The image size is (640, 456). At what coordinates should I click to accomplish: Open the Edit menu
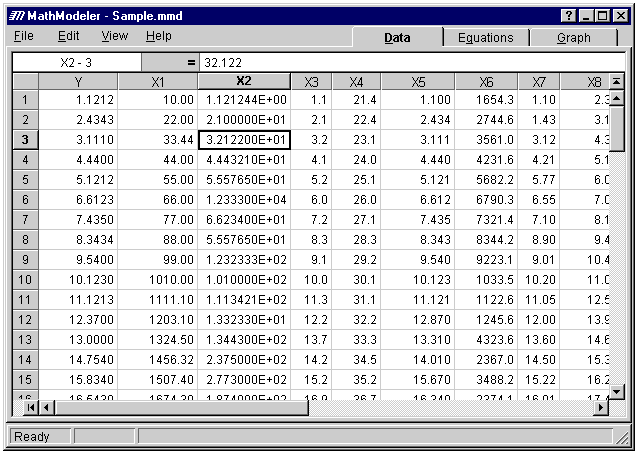(68, 36)
